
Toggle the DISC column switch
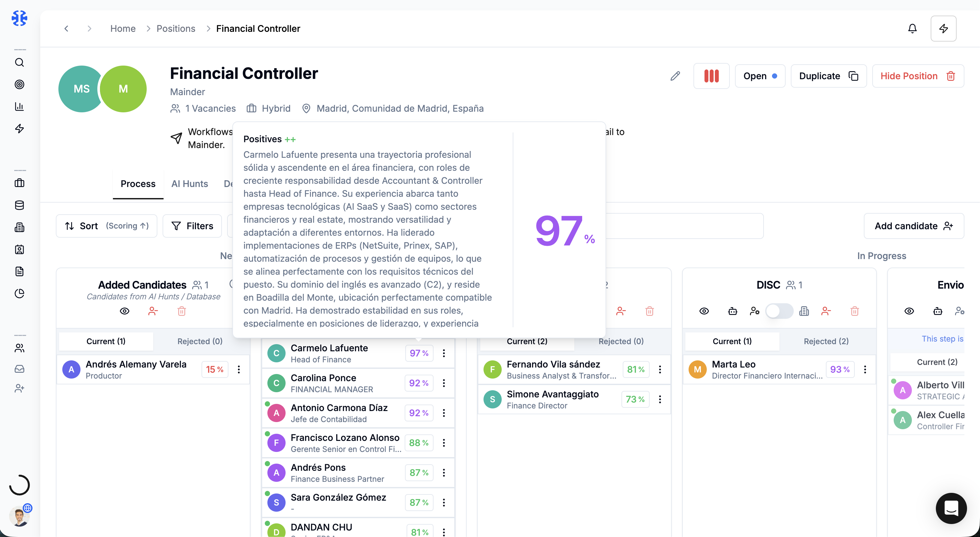[779, 311]
